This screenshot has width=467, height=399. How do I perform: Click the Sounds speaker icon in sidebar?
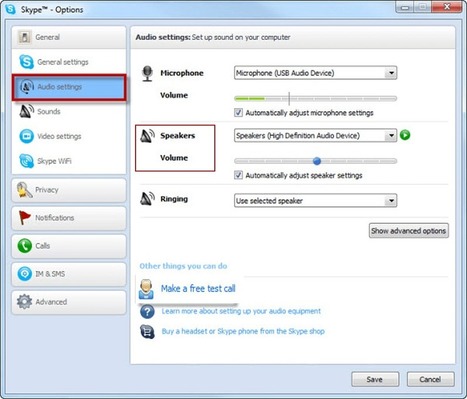(x=27, y=111)
